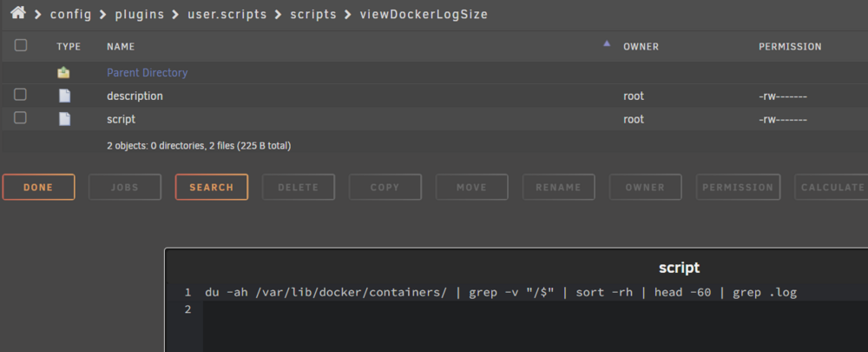Image resolution: width=868 pixels, height=352 pixels.
Task: Open the description file
Action: tap(135, 96)
